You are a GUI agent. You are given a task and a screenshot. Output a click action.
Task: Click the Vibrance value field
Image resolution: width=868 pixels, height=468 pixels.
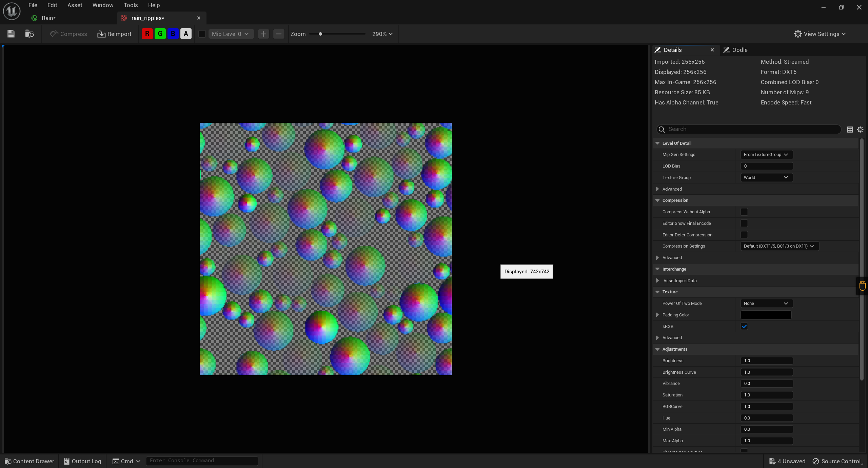click(767, 384)
